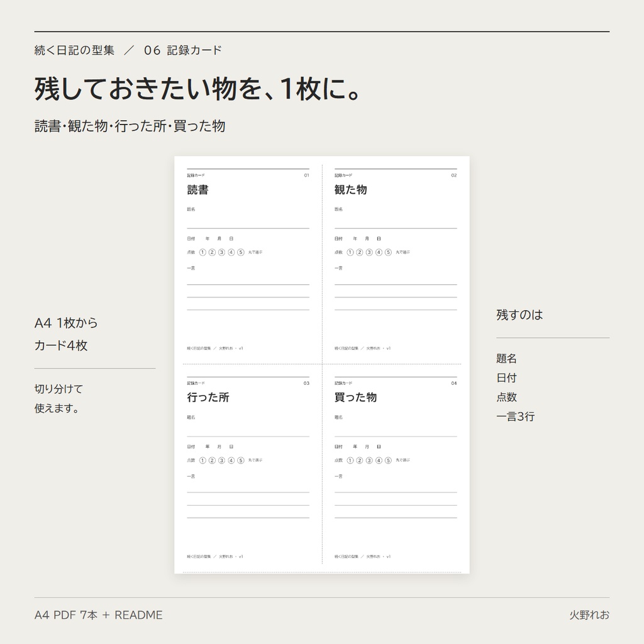Click the 残すのは heading on the right
The width and height of the screenshot is (644, 644).
(519, 315)
